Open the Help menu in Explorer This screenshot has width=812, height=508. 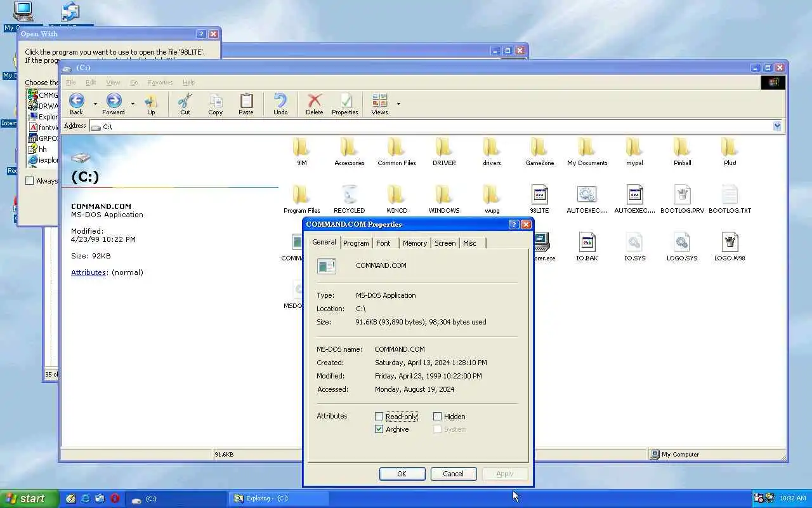188,83
